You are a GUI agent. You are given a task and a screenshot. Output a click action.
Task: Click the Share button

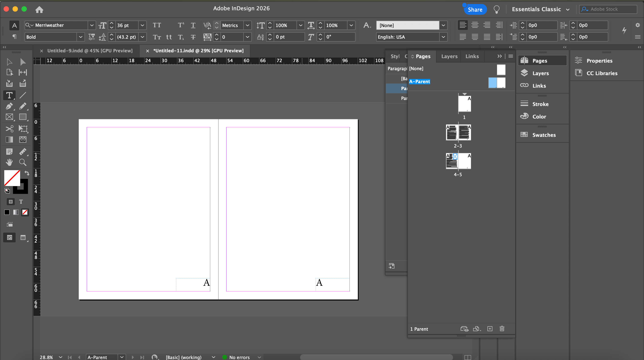click(475, 9)
